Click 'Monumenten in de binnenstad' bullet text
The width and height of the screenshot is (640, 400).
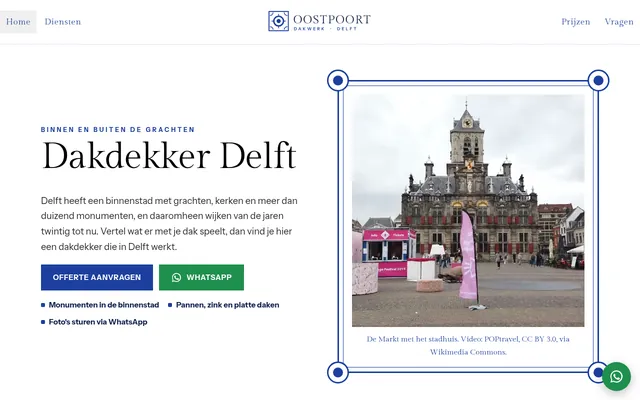click(104, 305)
